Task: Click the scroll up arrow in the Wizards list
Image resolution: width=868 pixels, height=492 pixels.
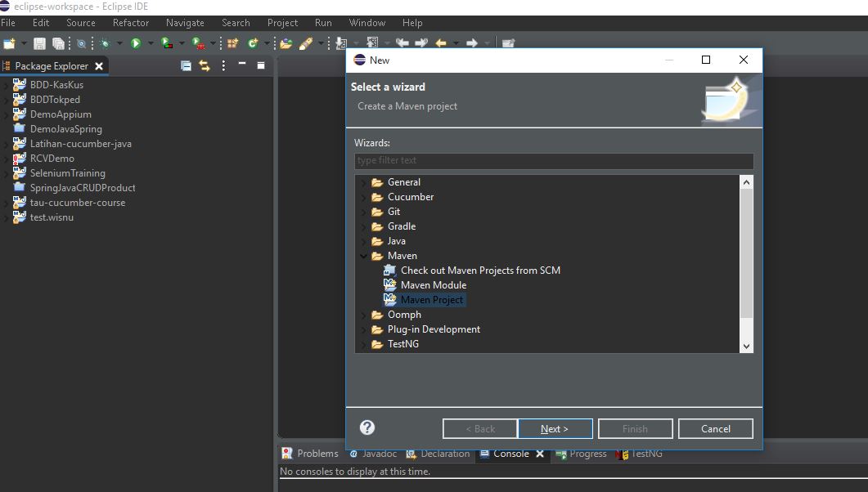Action: tap(746, 182)
